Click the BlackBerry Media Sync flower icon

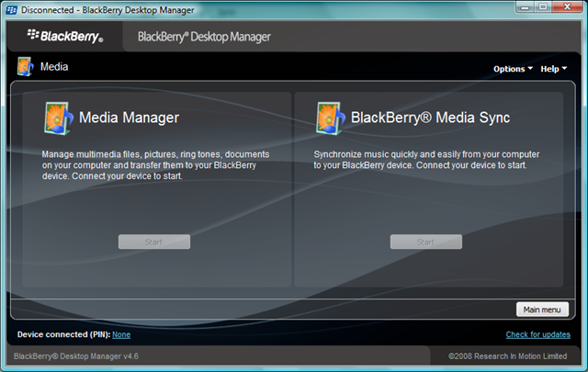point(331,118)
